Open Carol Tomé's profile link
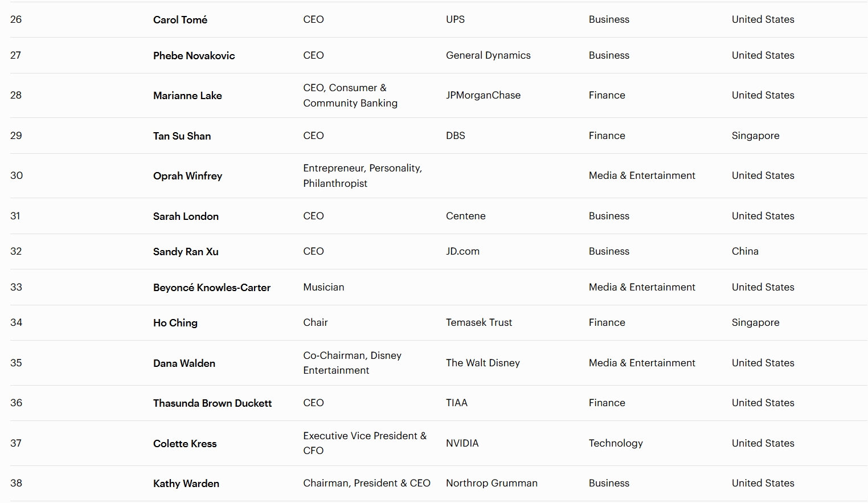 pos(180,20)
